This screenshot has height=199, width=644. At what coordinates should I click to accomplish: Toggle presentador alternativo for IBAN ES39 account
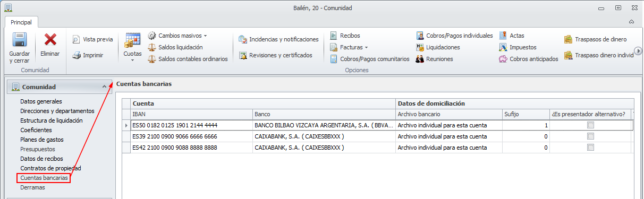point(590,136)
